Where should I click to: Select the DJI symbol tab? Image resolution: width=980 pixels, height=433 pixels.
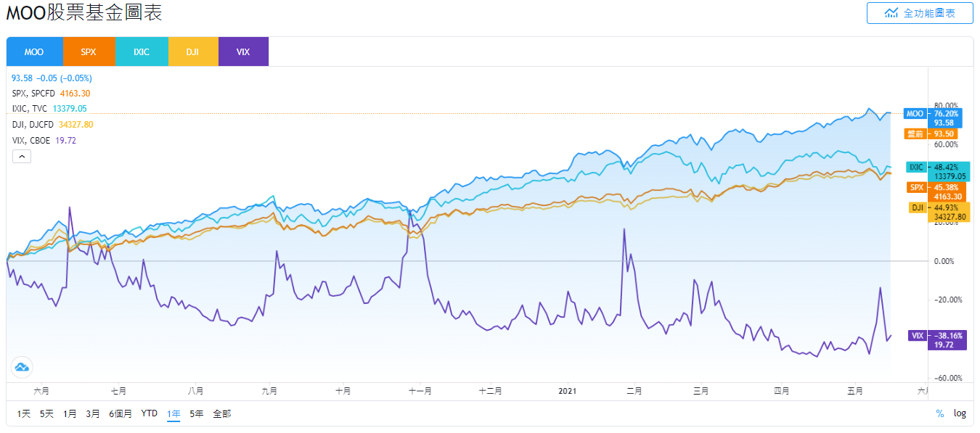(x=192, y=51)
